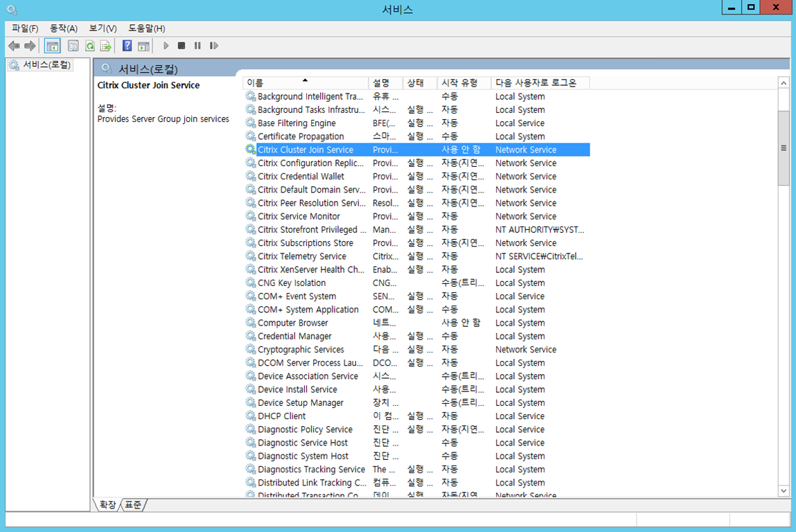This screenshot has height=532, width=796.
Task: Select Citrix Subscriptions Store service
Action: click(x=416, y=242)
